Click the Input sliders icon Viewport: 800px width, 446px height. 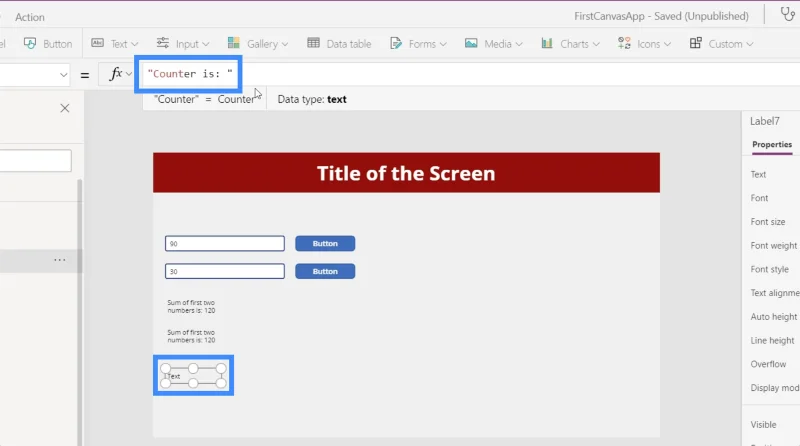[x=163, y=43]
